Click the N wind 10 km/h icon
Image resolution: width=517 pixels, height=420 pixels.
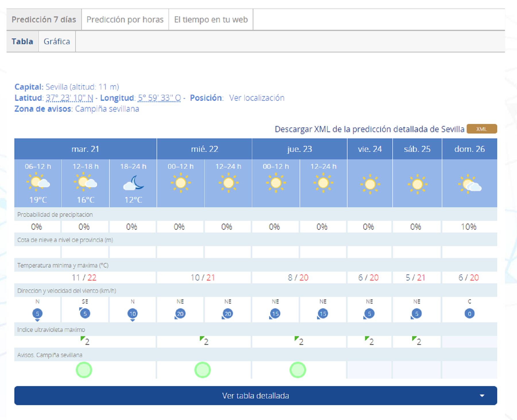point(132,314)
